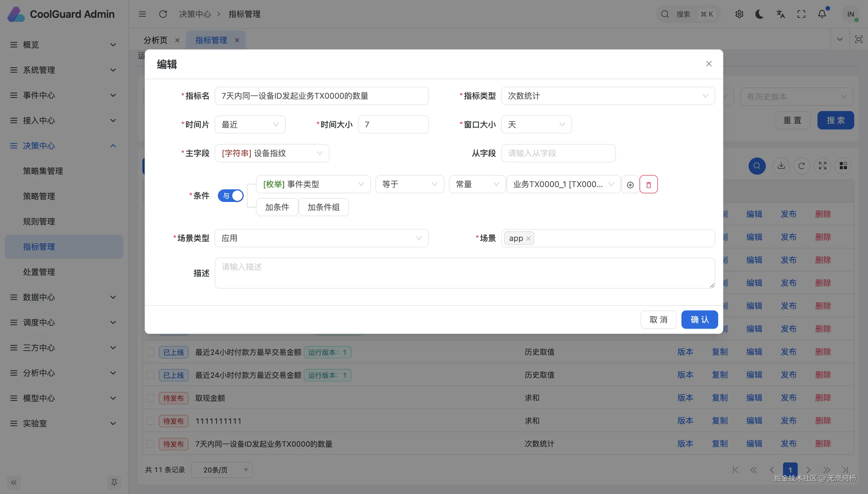Click the 确认 button

(x=699, y=320)
